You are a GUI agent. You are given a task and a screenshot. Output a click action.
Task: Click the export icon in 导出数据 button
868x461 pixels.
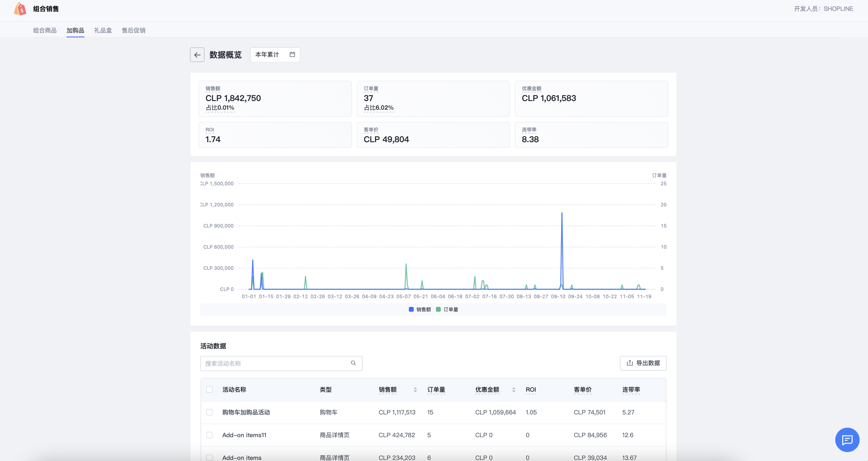629,363
